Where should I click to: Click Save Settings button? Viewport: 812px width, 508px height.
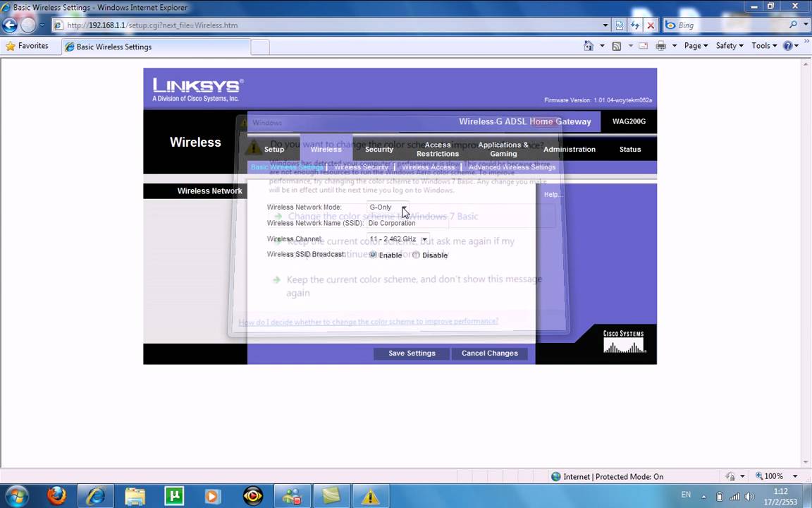click(x=412, y=353)
